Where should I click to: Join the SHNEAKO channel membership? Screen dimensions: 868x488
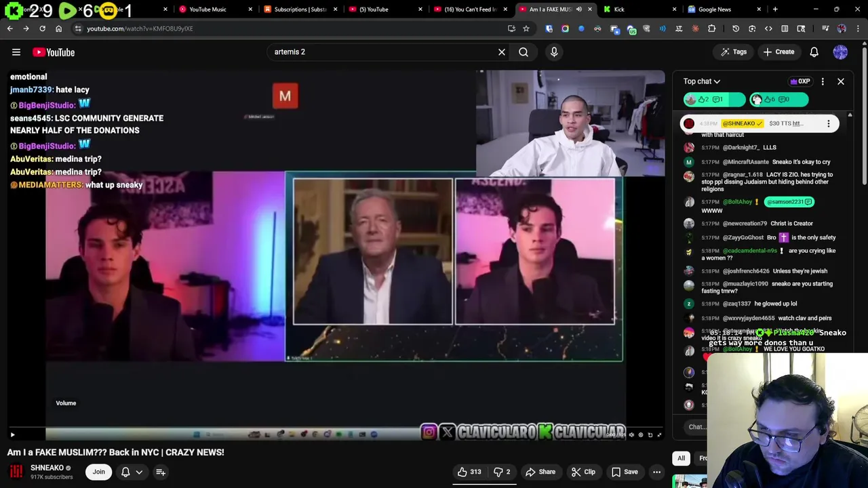coord(98,472)
